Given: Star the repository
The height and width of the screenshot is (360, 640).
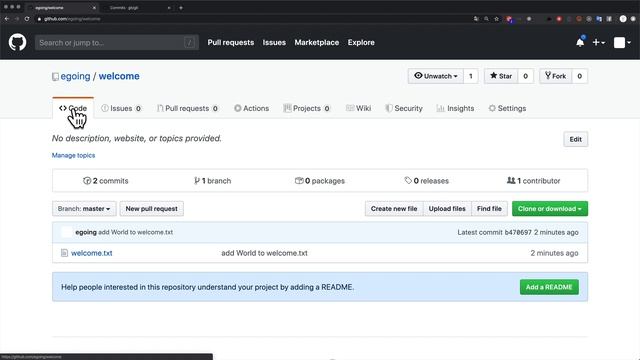Looking at the screenshot, I should [x=501, y=76].
